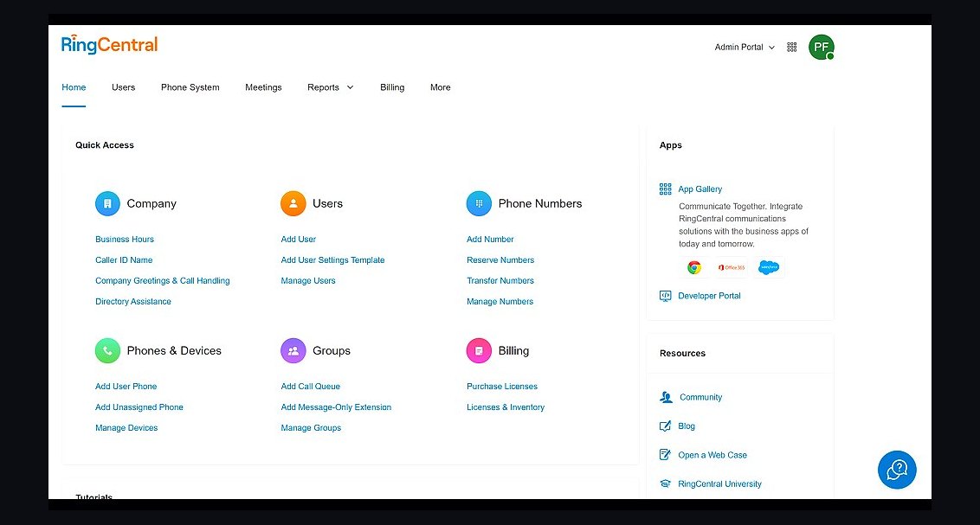The width and height of the screenshot is (980, 525).
Task: Click the Add Message-Only Extension link
Action: pyautogui.click(x=336, y=407)
